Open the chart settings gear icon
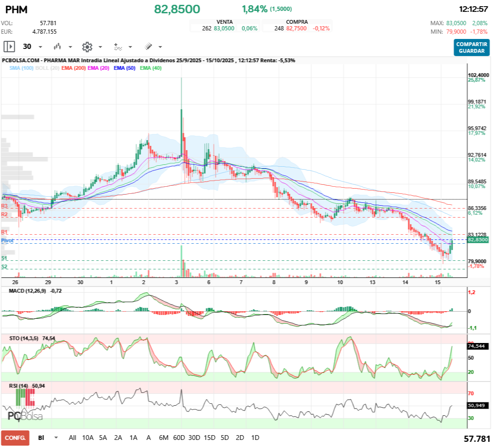 (87, 47)
